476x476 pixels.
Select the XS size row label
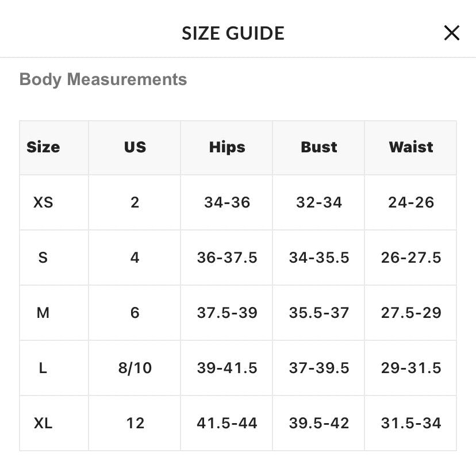click(43, 202)
